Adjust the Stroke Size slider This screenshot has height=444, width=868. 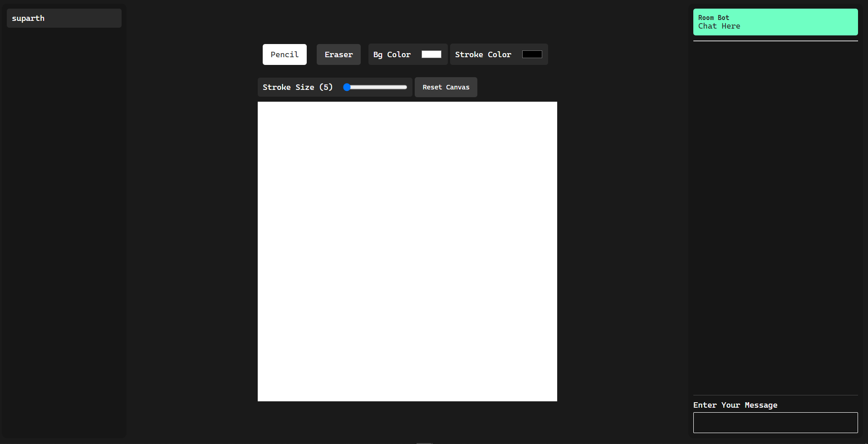point(375,87)
